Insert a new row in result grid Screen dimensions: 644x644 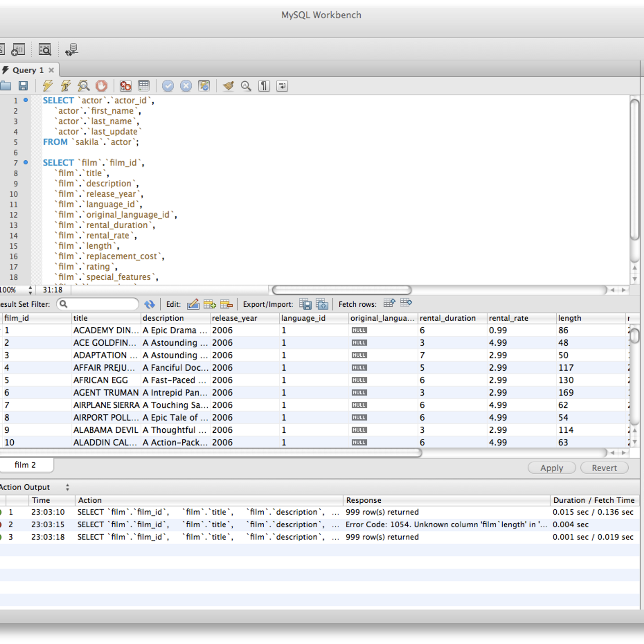[x=210, y=304]
